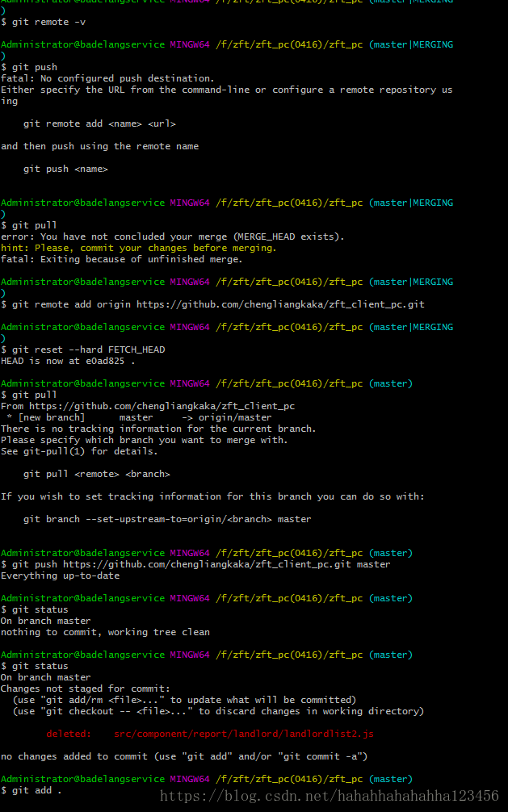
Task: Click 'There is no tracking information' line
Action: 158,429
